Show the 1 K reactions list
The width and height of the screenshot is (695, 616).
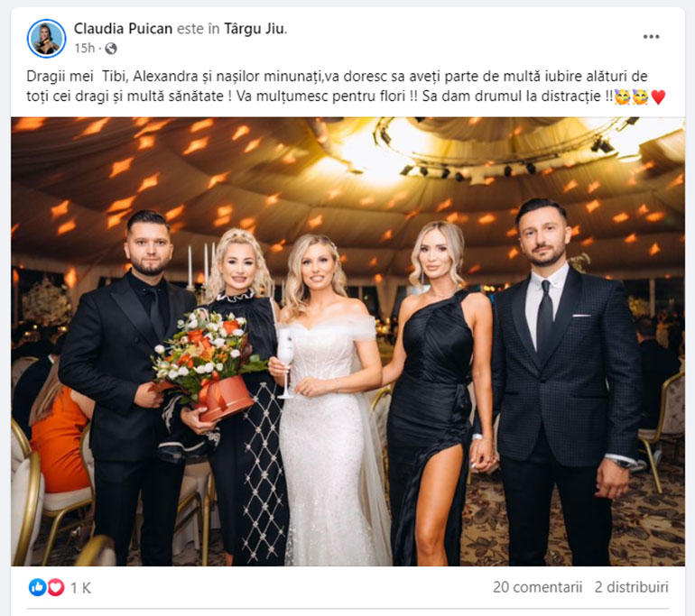pos(80,588)
